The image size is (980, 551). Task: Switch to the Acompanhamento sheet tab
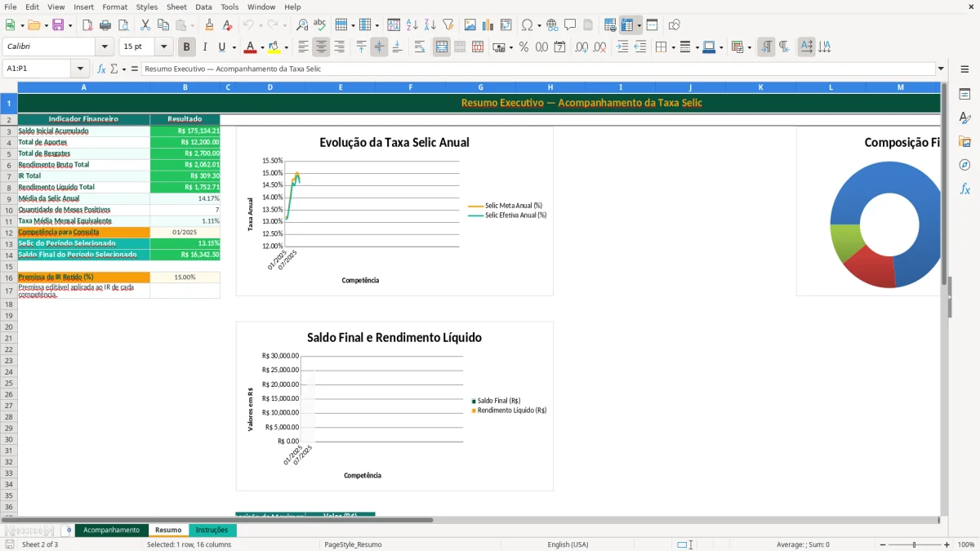click(x=111, y=531)
